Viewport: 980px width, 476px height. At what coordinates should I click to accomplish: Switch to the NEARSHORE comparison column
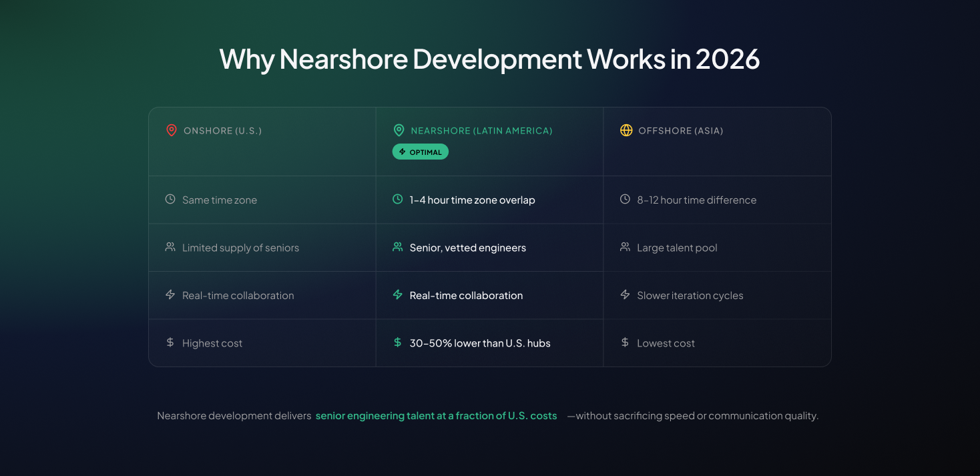click(489, 141)
